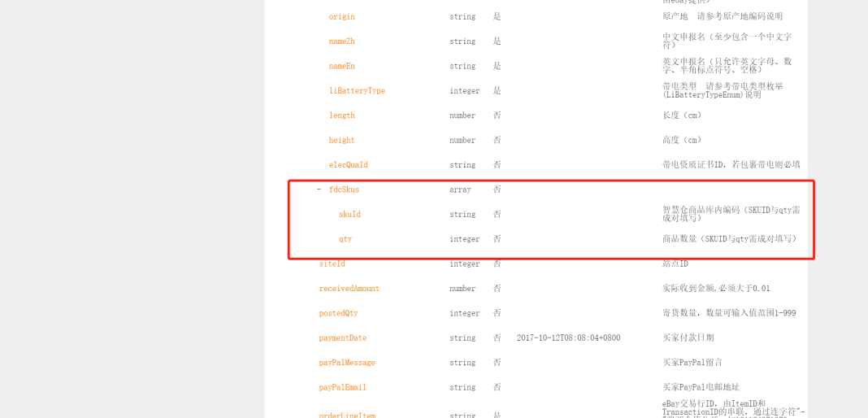
Task: Select the origin parameter name
Action: click(341, 16)
